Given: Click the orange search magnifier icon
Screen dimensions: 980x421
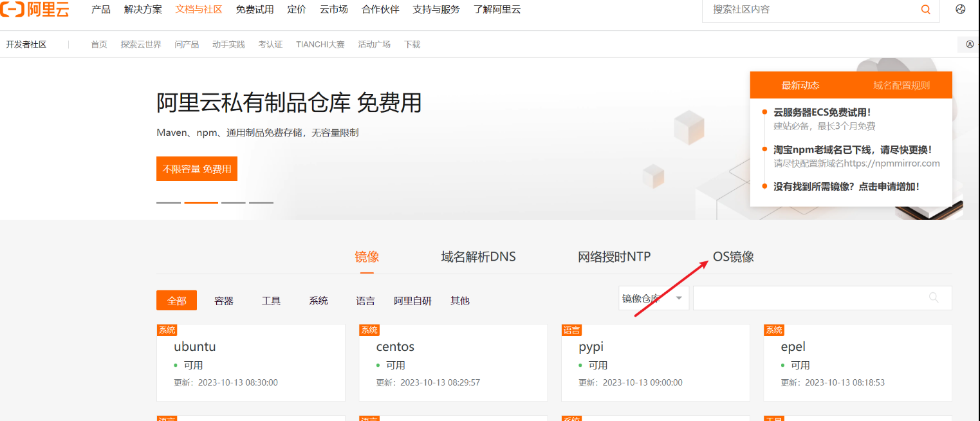Looking at the screenshot, I should [926, 9].
